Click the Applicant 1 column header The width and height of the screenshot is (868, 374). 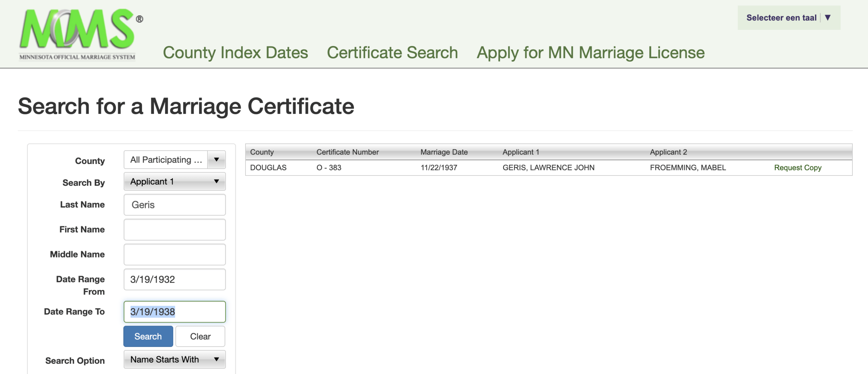pos(520,152)
